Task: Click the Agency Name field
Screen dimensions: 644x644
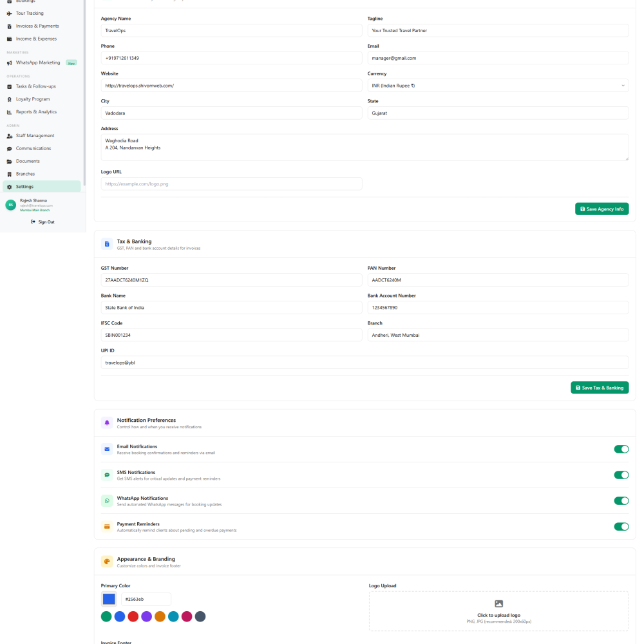Action: pos(232,30)
